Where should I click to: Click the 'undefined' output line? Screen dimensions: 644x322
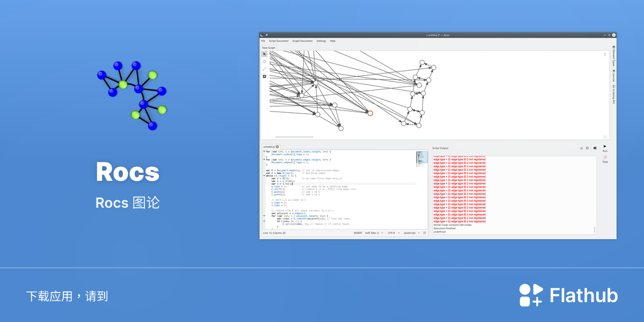coord(440,232)
